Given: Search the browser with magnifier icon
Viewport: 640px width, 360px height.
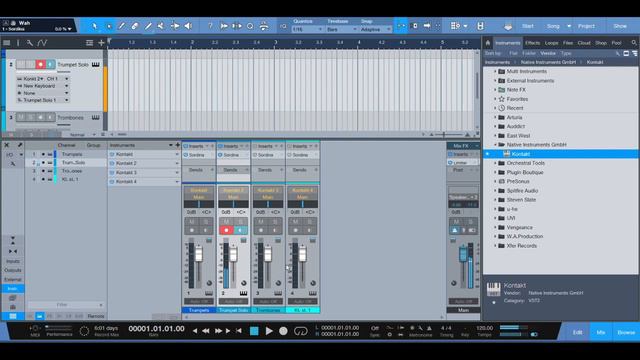Looking at the screenshot, I should [x=634, y=42].
